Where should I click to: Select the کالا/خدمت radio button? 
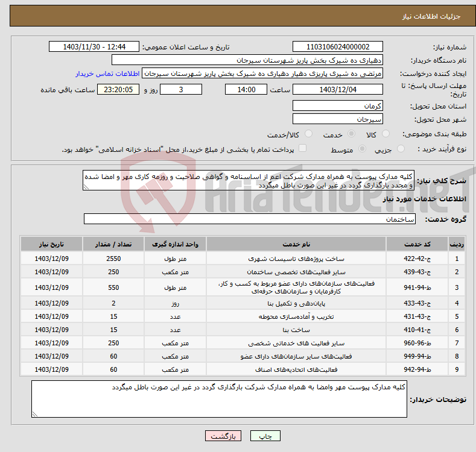point(308,134)
